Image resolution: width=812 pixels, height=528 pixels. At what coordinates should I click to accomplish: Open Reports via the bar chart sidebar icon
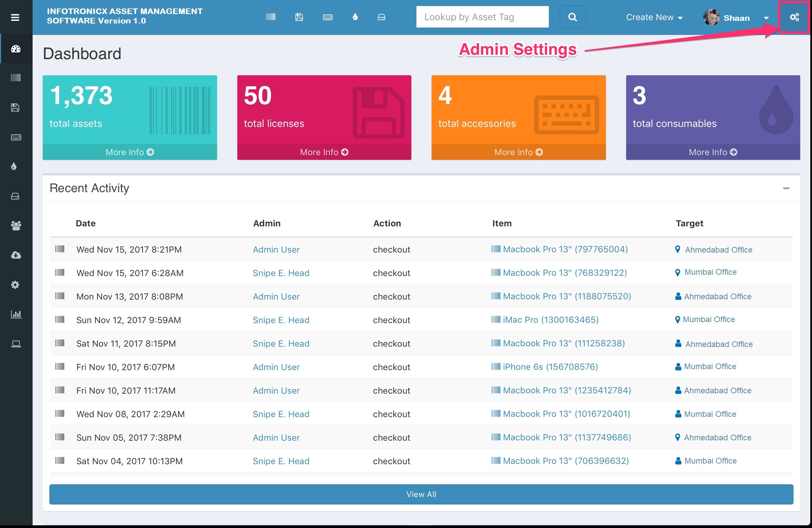click(x=16, y=314)
